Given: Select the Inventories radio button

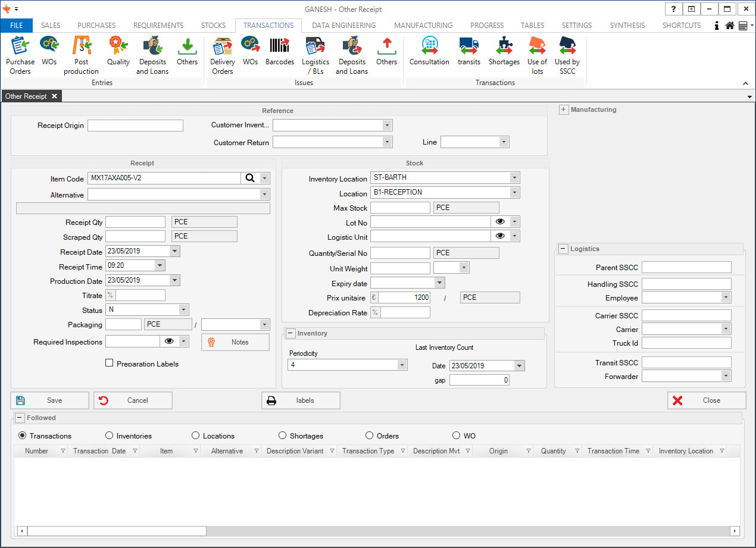Looking at the screenshot, I should coord(109,436).
